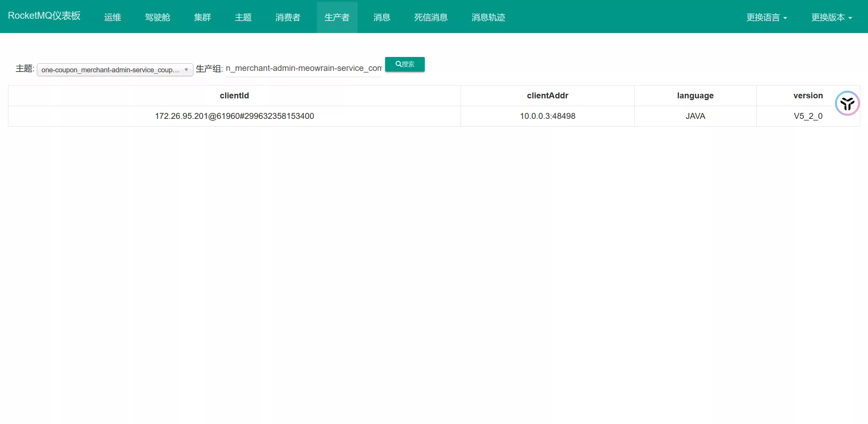The image size is (868, 424).
Task: Click the floating circular assistant icon
Action: (x=847, y=103)
